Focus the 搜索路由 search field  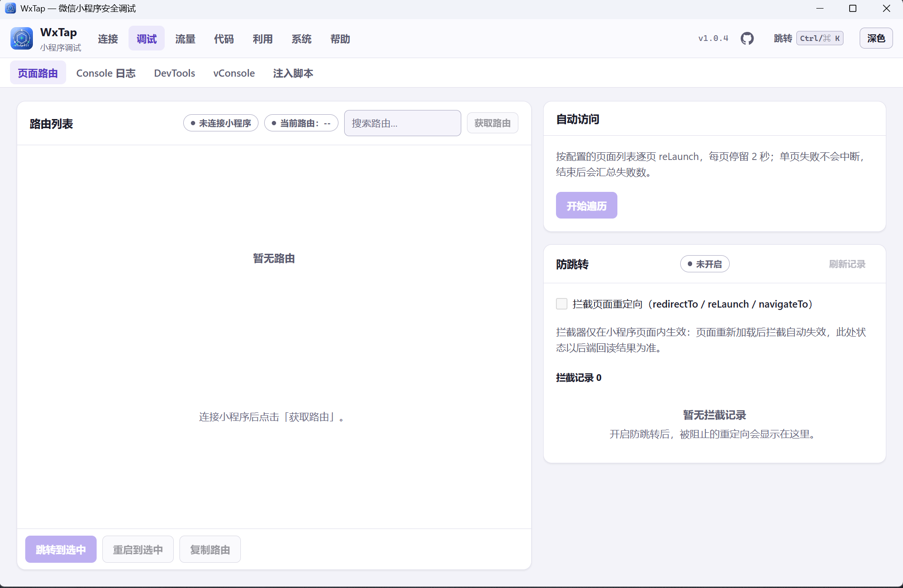[x=403, y=123]
